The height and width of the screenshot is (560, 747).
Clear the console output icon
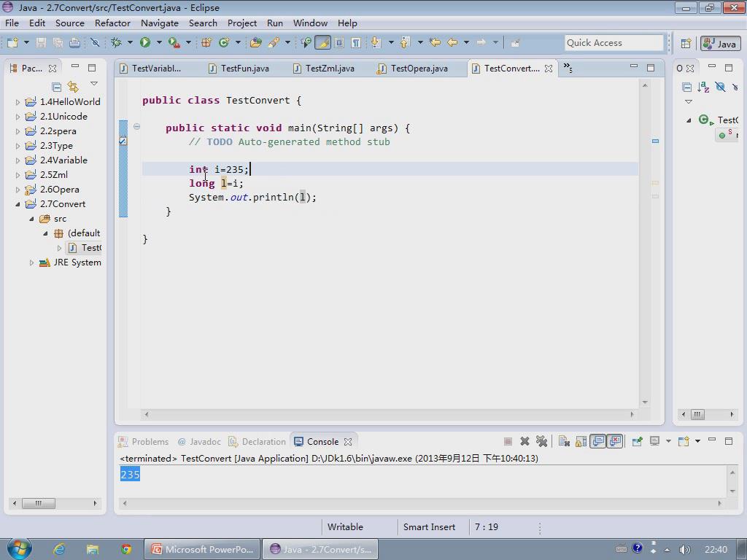[564, 441]
